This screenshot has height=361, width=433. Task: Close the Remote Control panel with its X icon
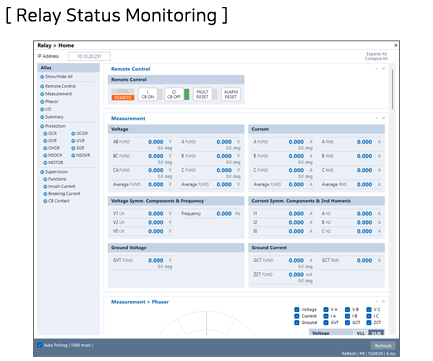tap(383, 68)
